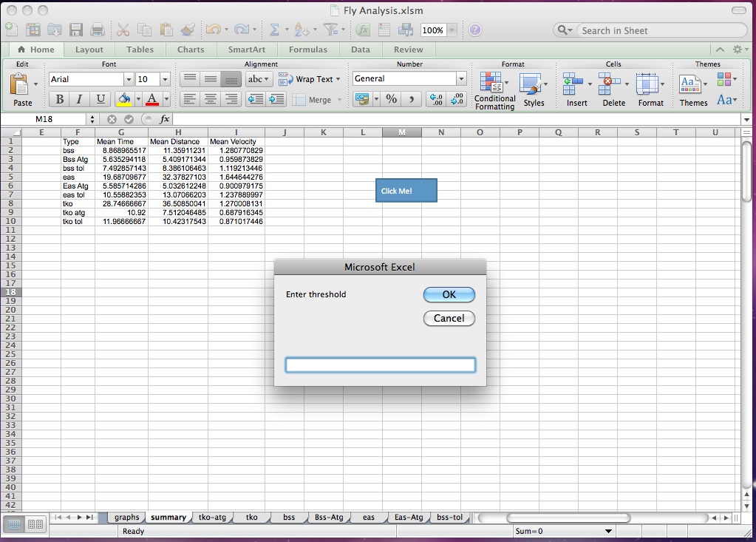Open Conditional Formatting in the ribbon
This screenshot has width=756, height=542.
point(494,91)
